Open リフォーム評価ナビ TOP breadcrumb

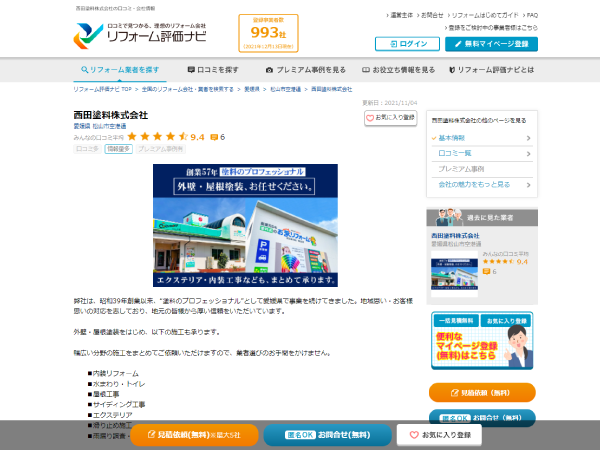click(102, 89)
